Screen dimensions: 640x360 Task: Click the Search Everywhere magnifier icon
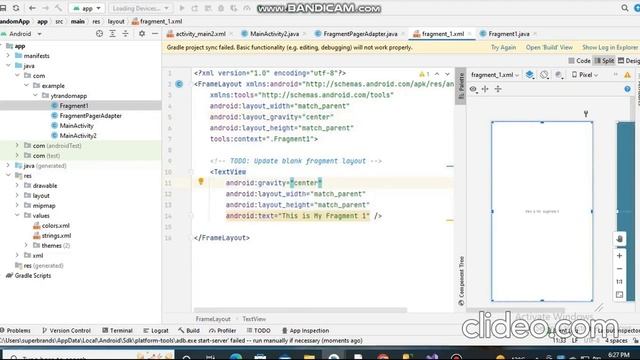624,8
